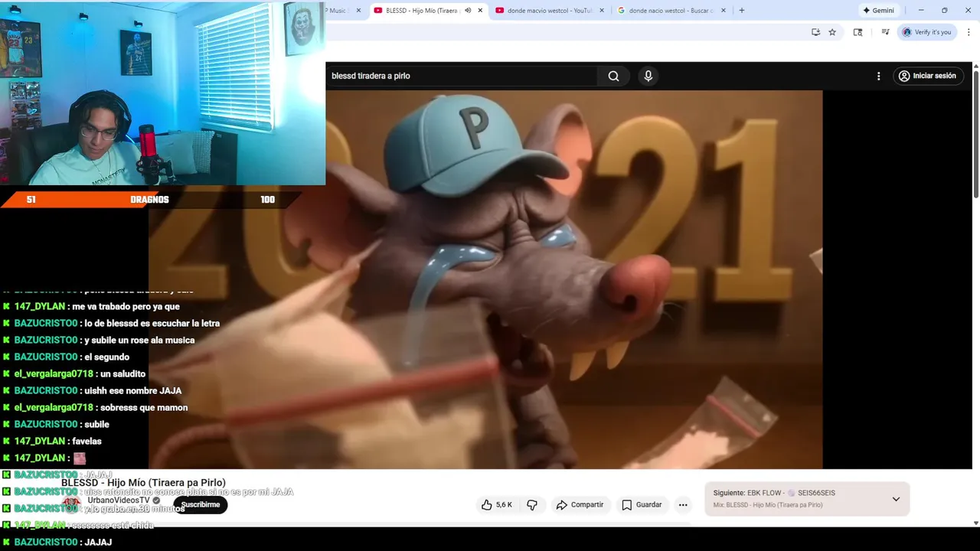Switch to the Music tab

[338, 11]
